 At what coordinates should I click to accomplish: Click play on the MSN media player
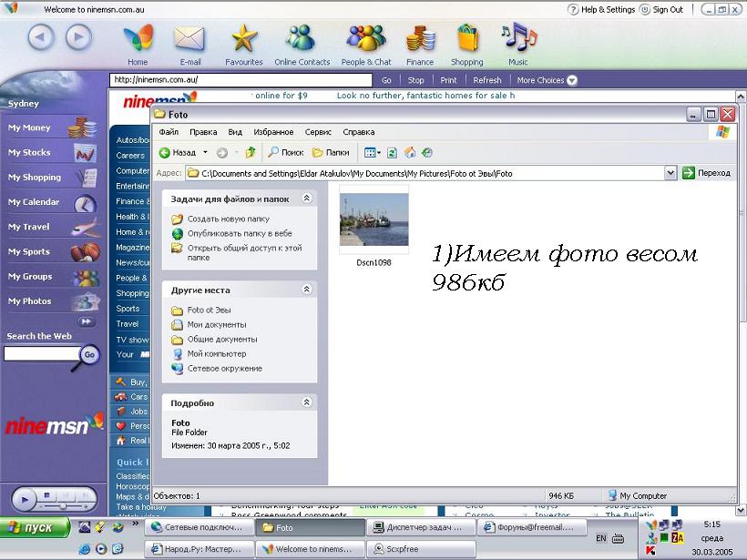coord(25,500)
